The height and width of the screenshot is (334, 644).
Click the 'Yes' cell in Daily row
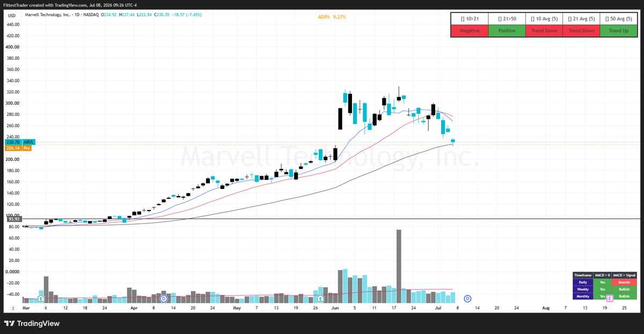tap(603, 282)
